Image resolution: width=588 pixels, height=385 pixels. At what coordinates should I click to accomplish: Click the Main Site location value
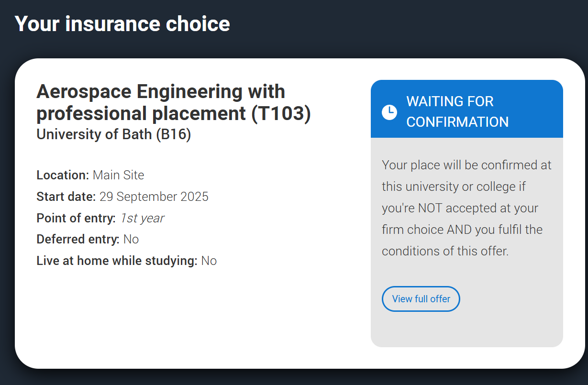tap(119, 175)
